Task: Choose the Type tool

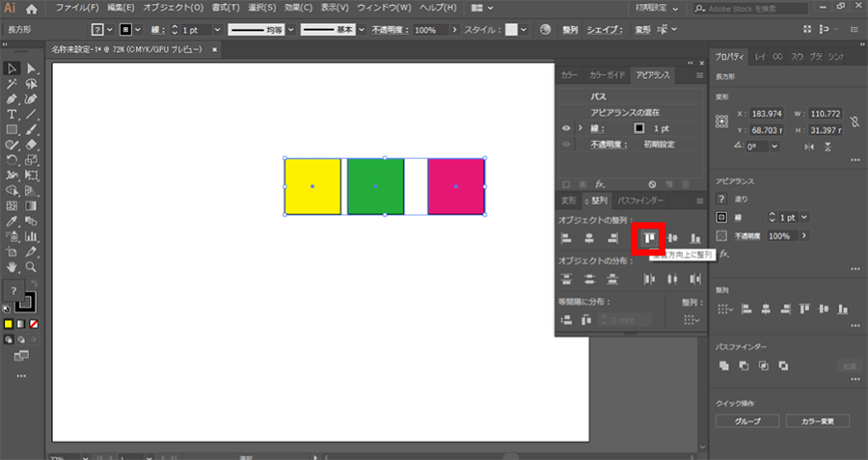Action: [11, 114]
